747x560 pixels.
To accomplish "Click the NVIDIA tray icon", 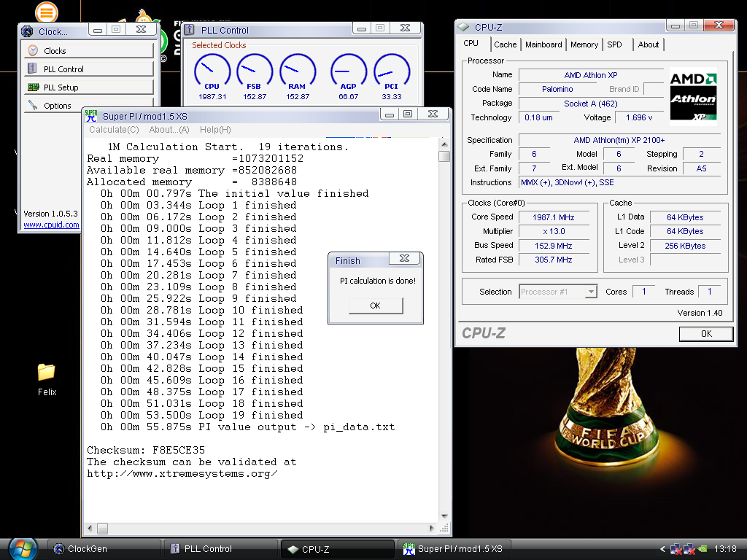I will 703,549.
